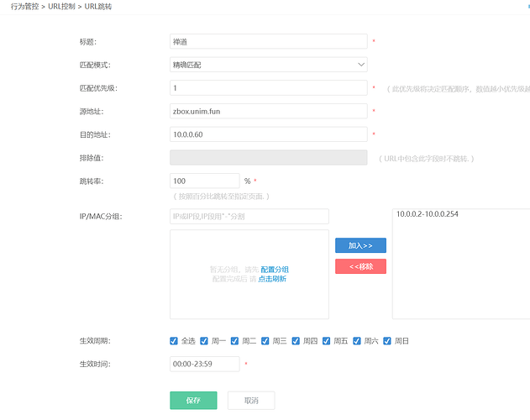
Task: Click the 源地址 field with zbox.unim.fun
Action: (269, 111)
